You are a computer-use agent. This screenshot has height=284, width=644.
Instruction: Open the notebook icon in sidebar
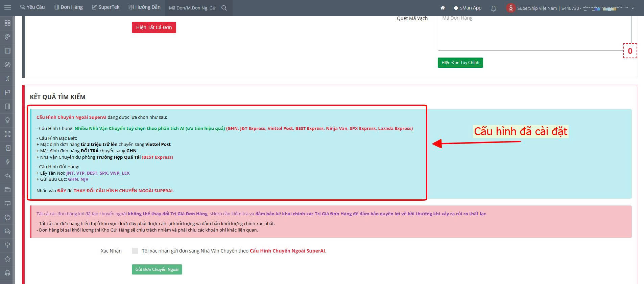(7, 106)
